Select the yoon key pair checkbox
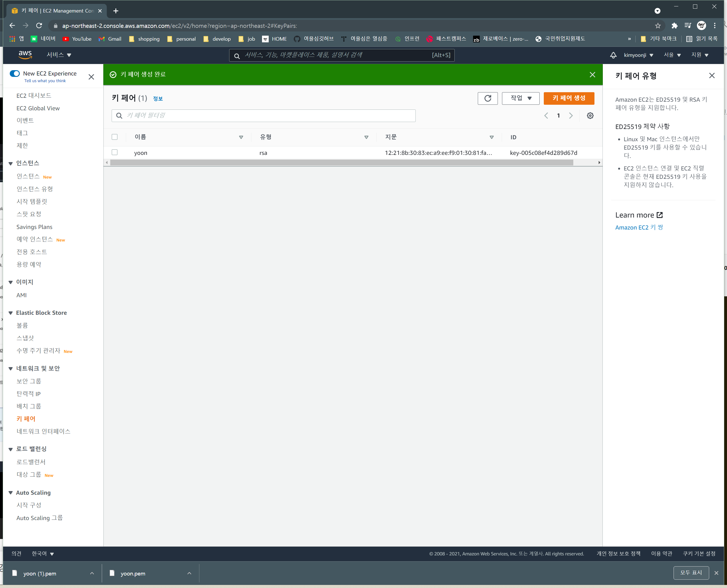This screenshot has width=727, height=588. click(114, 152)
